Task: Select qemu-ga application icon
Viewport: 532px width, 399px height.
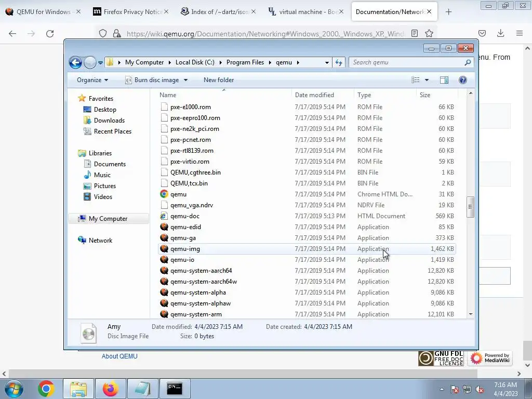Action: coord(164,238)
